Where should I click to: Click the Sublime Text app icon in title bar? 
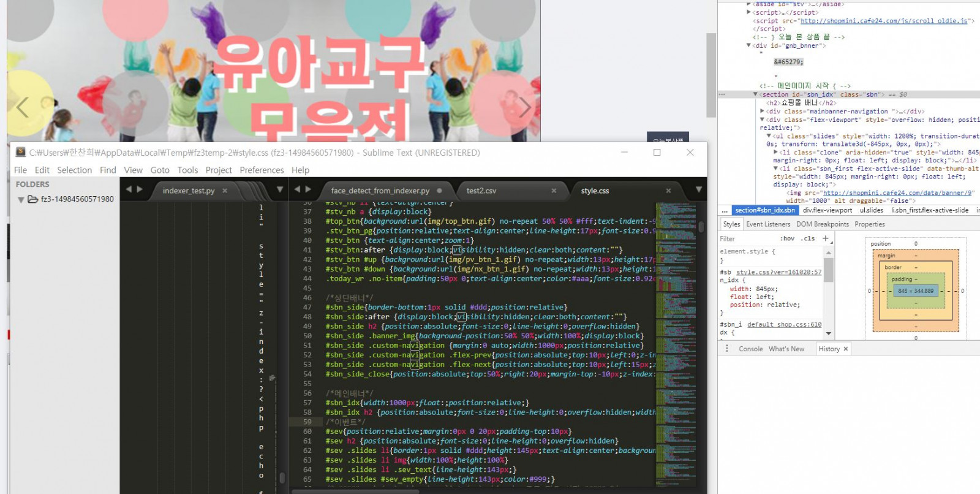[21, 152]
